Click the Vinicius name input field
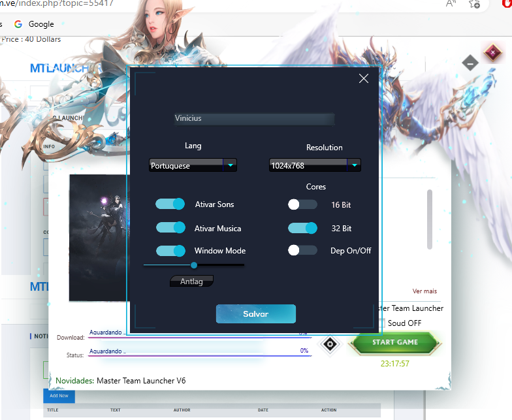 coord(255,119)
